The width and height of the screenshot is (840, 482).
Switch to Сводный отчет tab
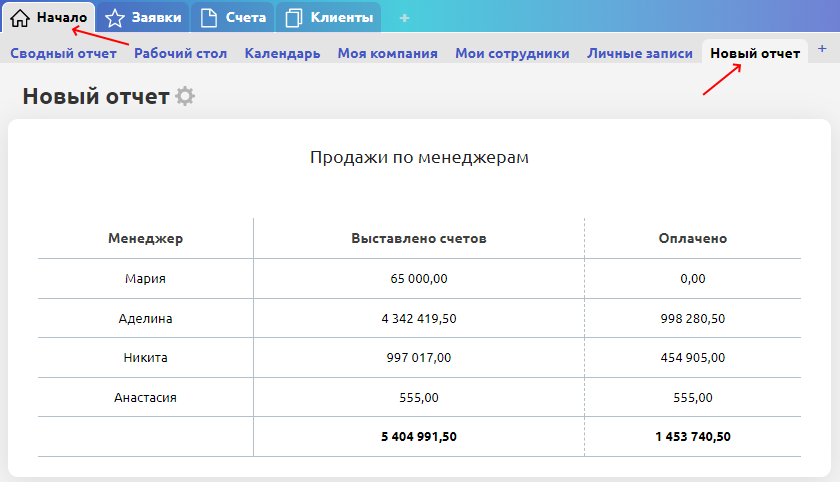click(63, 53)
